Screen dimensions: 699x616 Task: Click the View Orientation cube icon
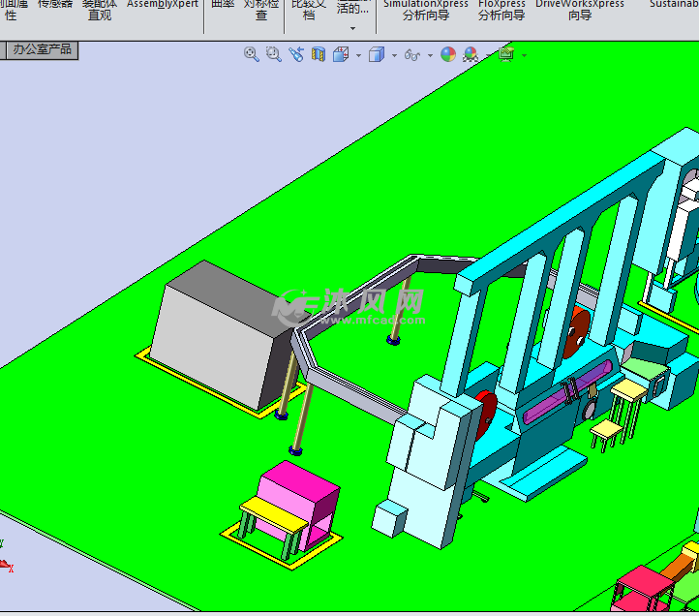click(341, 55)
